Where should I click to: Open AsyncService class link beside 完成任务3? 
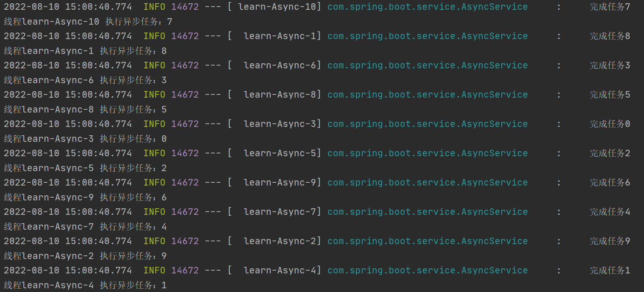[x=427, y=66]
